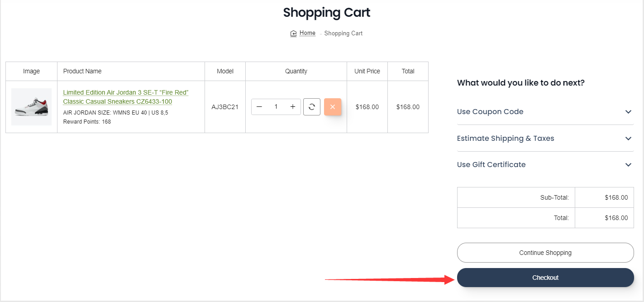Click 'What would you like to do next?' heading
The image size is (644, 302).
coord(521,83)
